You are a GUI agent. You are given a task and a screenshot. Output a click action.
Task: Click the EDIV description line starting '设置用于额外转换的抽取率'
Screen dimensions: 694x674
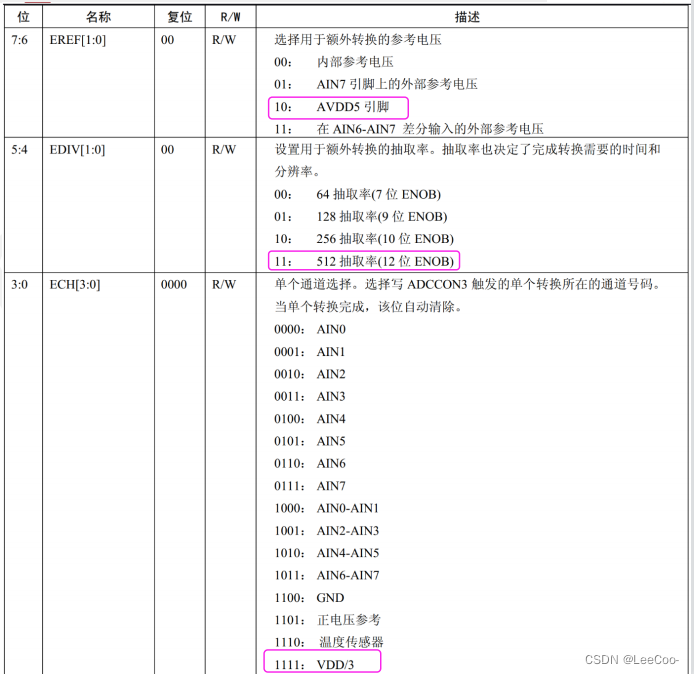(467, 150)
